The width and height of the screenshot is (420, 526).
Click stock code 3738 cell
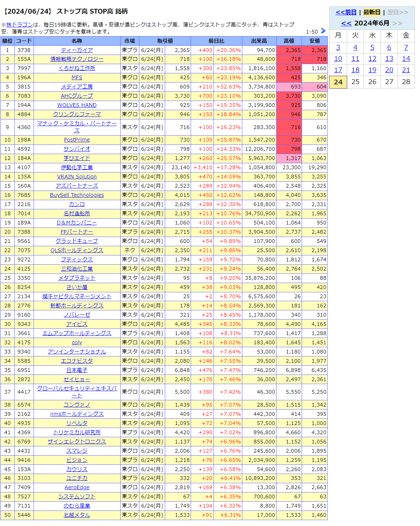click(24, 50)
